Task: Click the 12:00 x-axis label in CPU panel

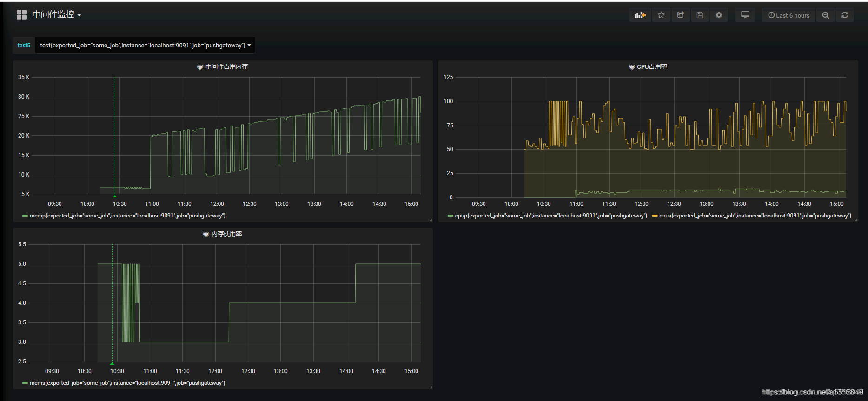Action: coord(642,204)
